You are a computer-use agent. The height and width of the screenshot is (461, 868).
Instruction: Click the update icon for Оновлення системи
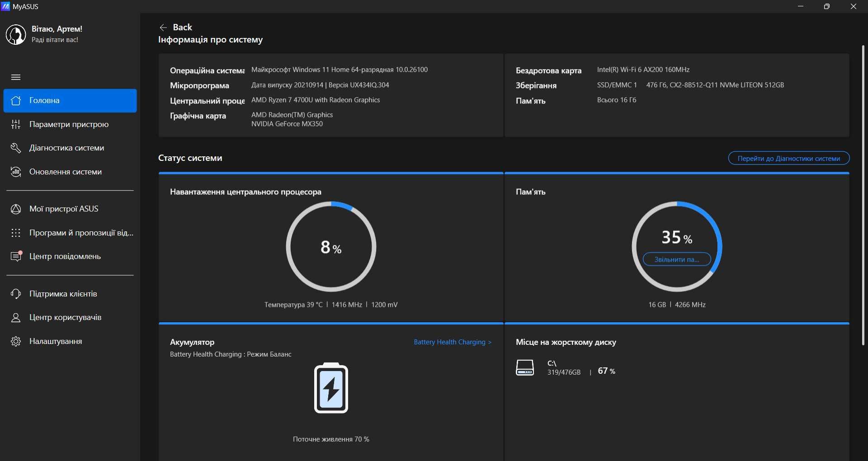pos(16,172)
